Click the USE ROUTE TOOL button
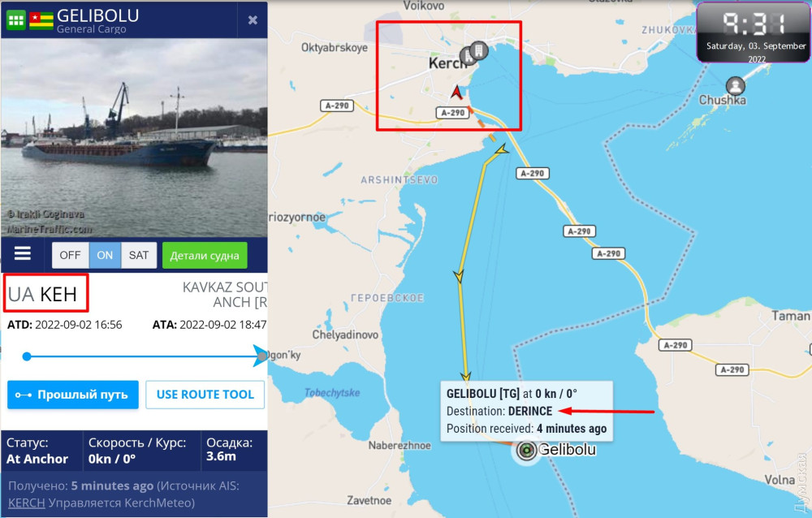The width and height of the screenshot is (812, 518). tap(205, 395)
